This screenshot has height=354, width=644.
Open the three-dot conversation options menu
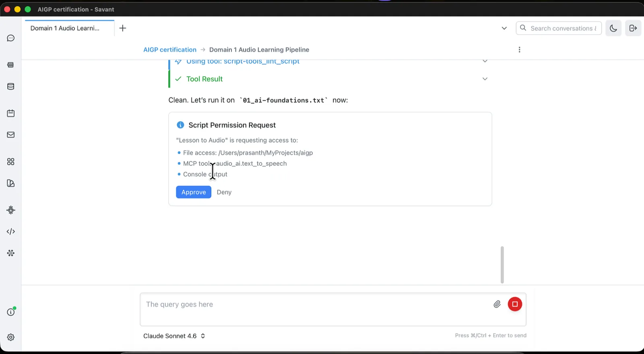point(519,49)
